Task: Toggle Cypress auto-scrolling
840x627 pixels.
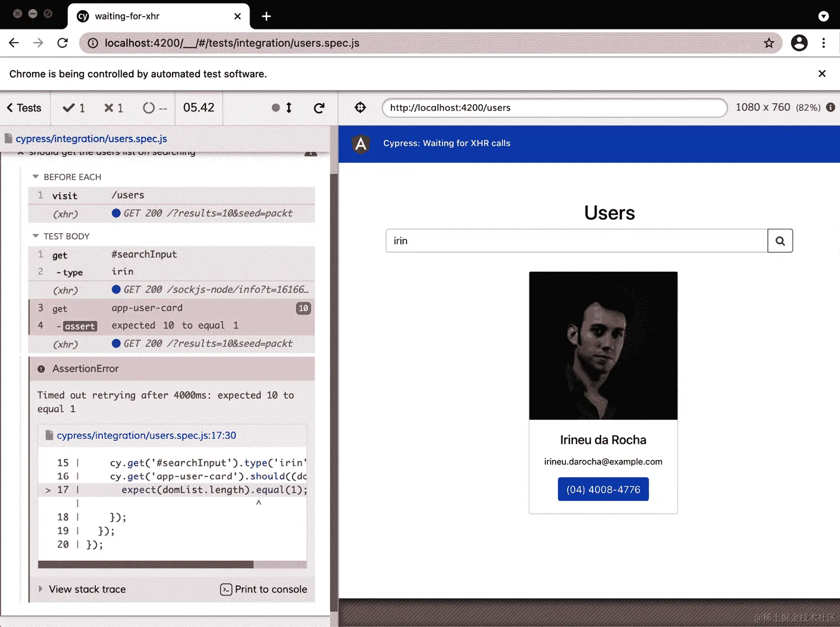Action: (283, 108)
